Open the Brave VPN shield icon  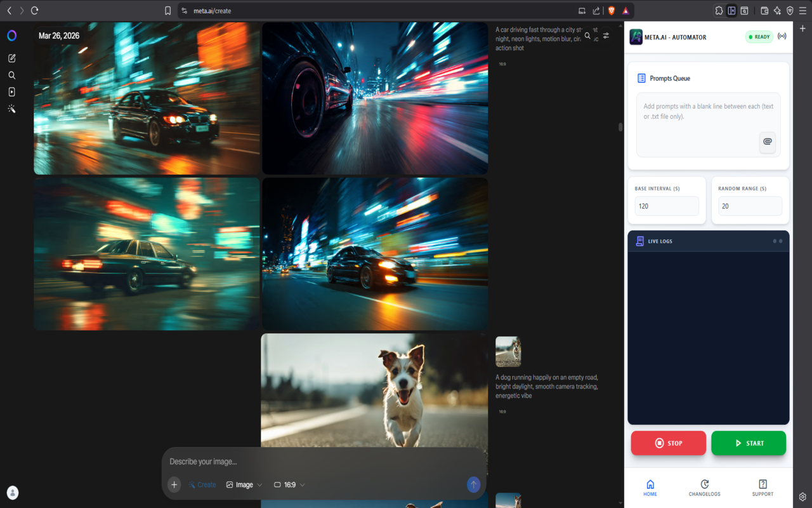(x=790, y=11)
